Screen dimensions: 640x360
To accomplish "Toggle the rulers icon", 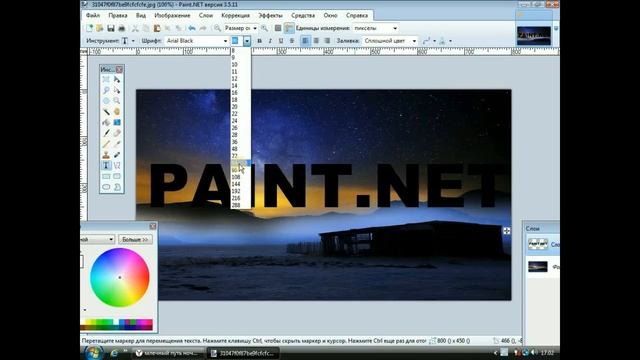I will click(x=289, y=28).
